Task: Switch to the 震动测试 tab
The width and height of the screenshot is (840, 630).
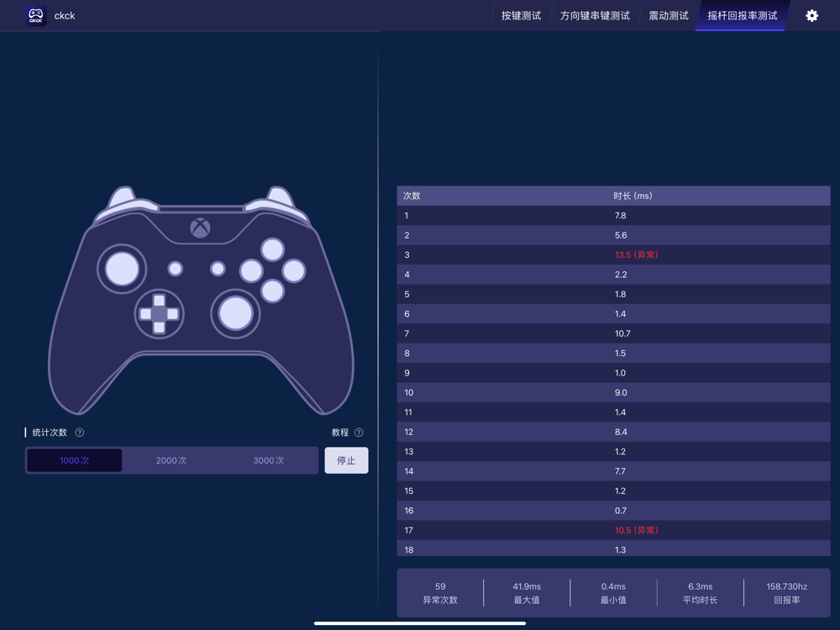Action: 669,15
